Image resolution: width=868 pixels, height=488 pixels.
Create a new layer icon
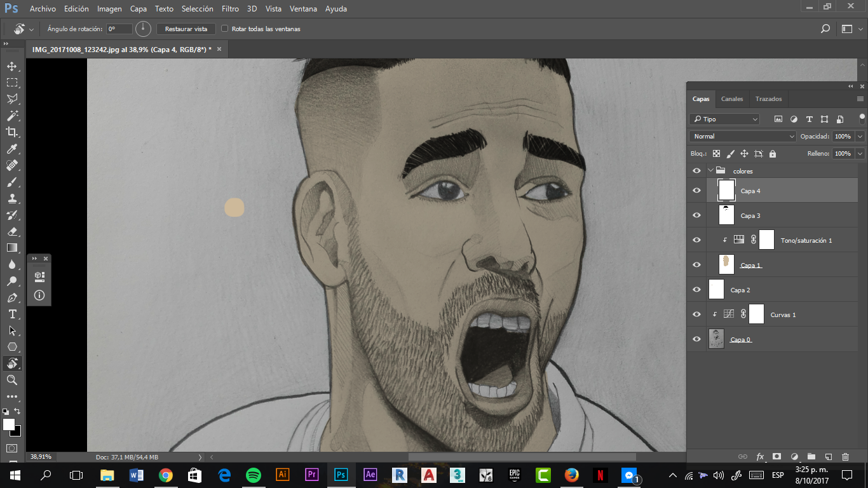click(828, 456)
